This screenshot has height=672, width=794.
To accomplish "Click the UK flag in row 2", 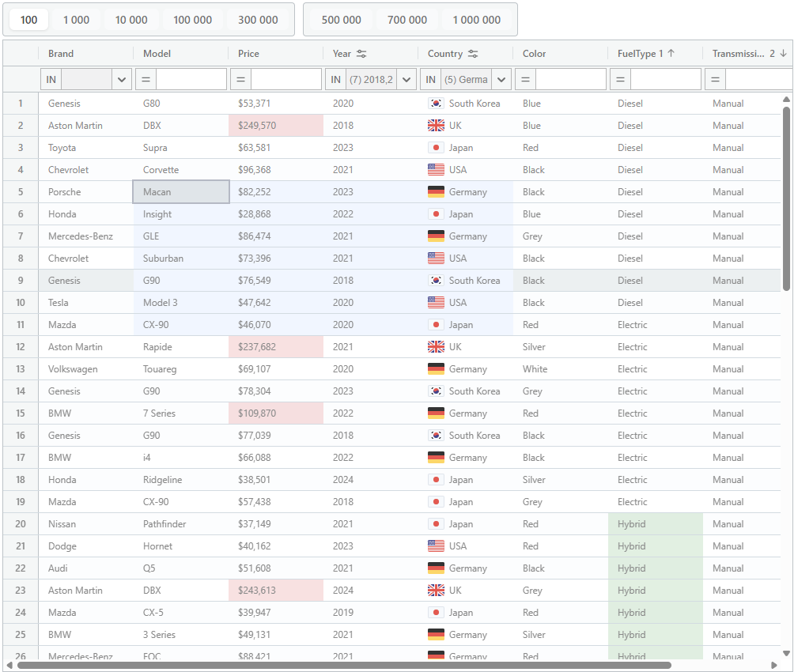I will pyautogui.click(x=436, y=126).
